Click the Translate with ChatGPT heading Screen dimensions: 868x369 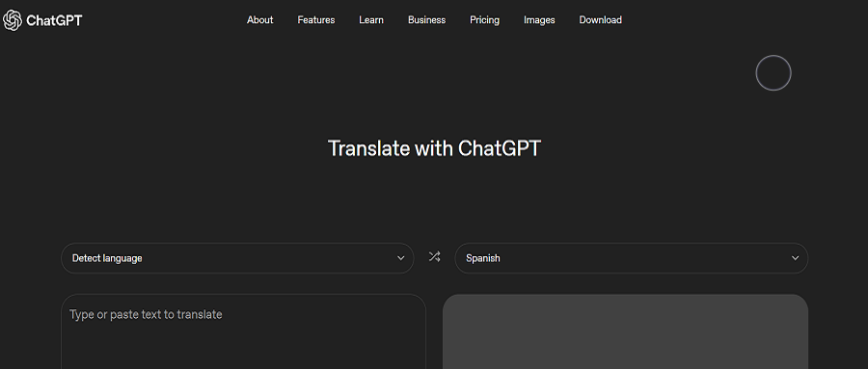pos(434,148)
